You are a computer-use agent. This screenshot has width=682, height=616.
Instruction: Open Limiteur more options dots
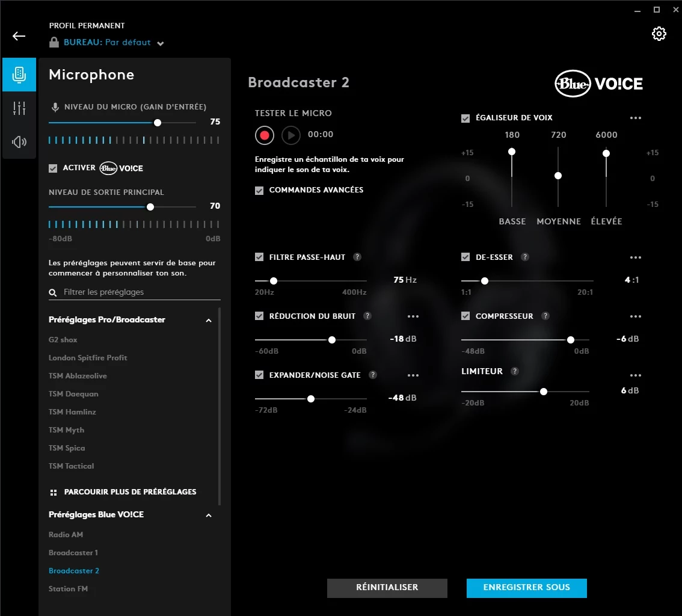[636, 375]
